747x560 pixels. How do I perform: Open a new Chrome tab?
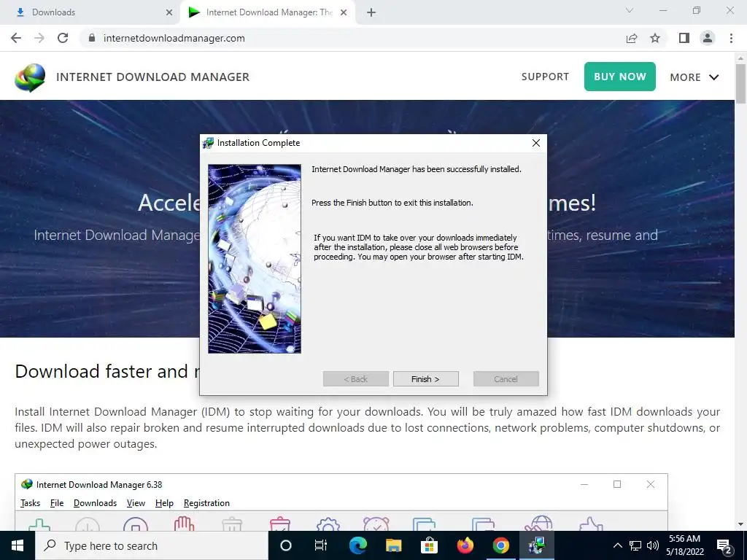(371, 12)
